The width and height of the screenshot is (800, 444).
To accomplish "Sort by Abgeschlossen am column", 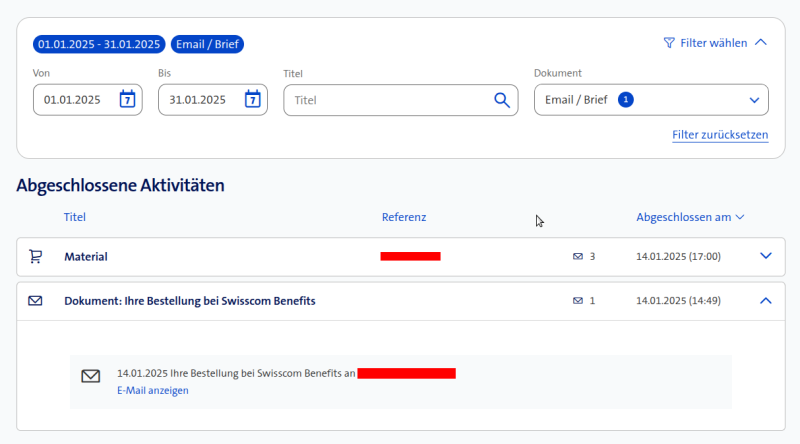I will [690, 216].
